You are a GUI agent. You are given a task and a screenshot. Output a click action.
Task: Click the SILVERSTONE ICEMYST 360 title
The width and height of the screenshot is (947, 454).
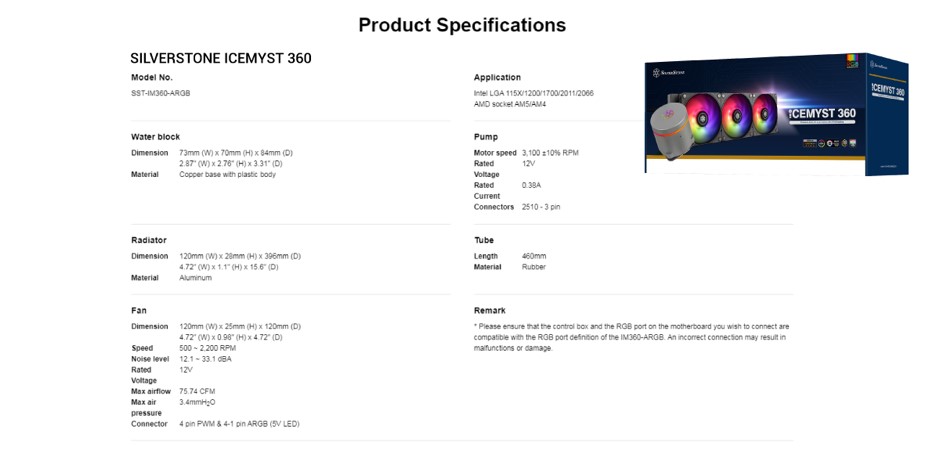click(221, 58)
